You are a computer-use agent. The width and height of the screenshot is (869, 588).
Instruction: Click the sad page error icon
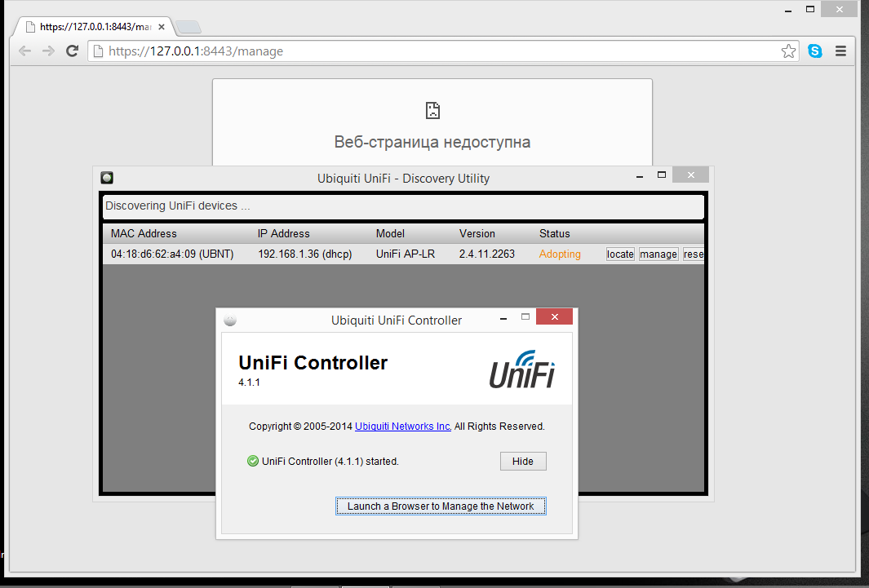(x=432, y=110)
